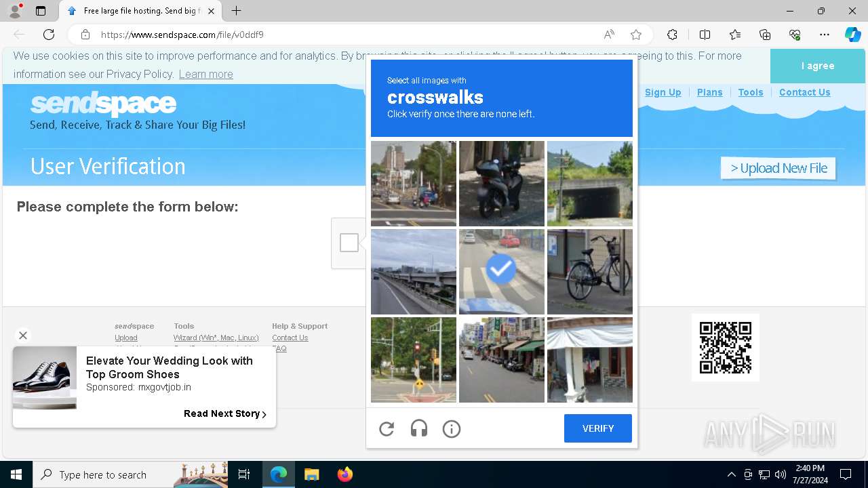This screenshot has width=868, height=488.
Task: Select the sendspace browser tab
Action: click(x=140, y=11)
